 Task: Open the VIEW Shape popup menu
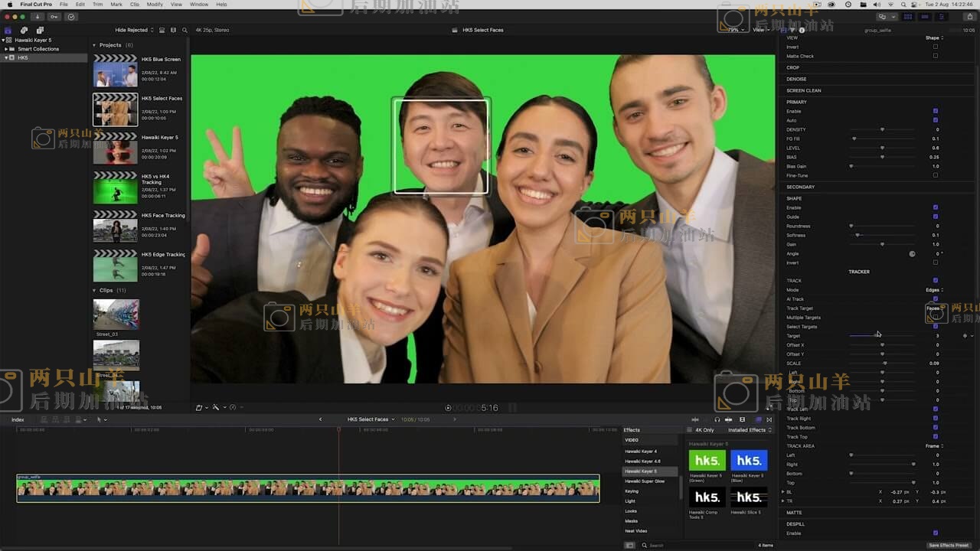(x=934, y=37)
